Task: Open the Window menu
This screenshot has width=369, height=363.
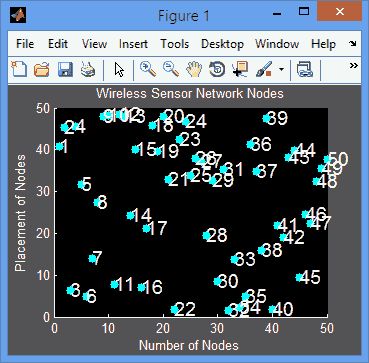Action: coord(277,44)
